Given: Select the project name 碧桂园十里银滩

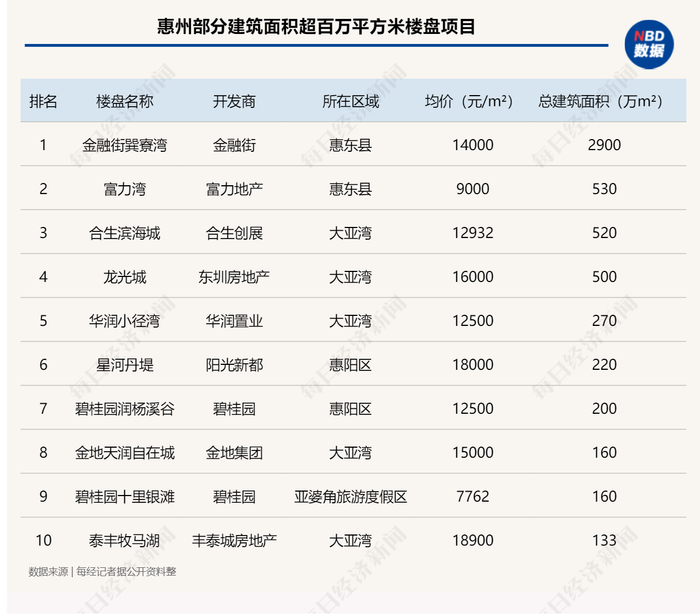Looking at the screenshot, I should coord(125,497).
